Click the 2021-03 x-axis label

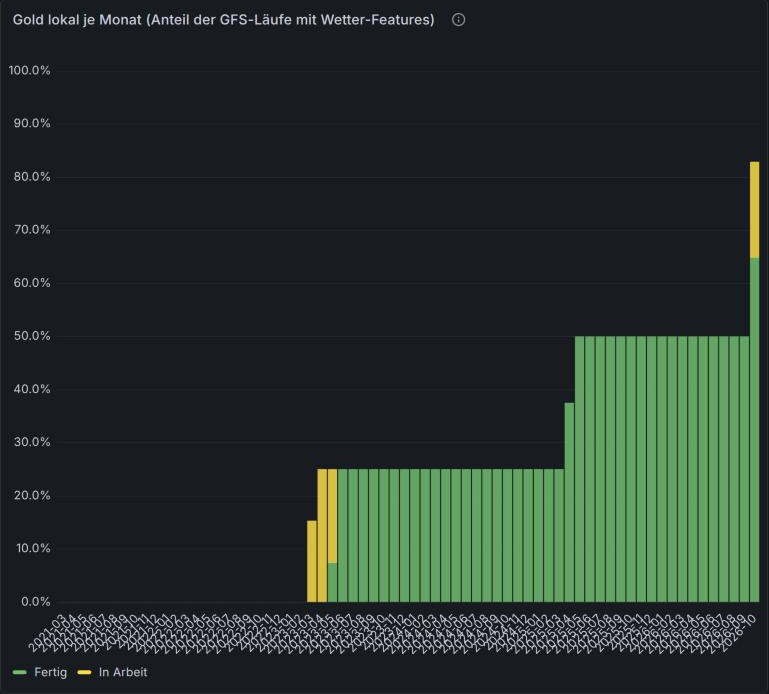click(47, 633)
